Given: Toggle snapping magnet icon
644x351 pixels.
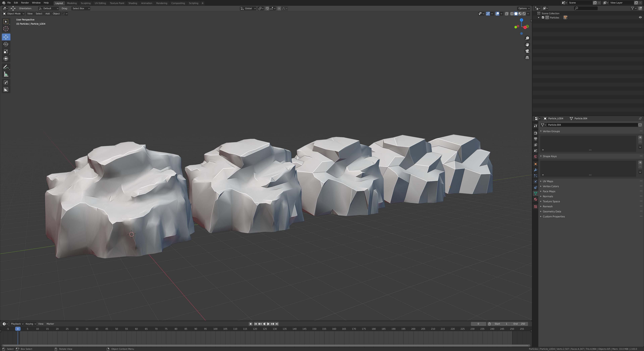Looking at the screenshot, I should click(x=267, y=9).
